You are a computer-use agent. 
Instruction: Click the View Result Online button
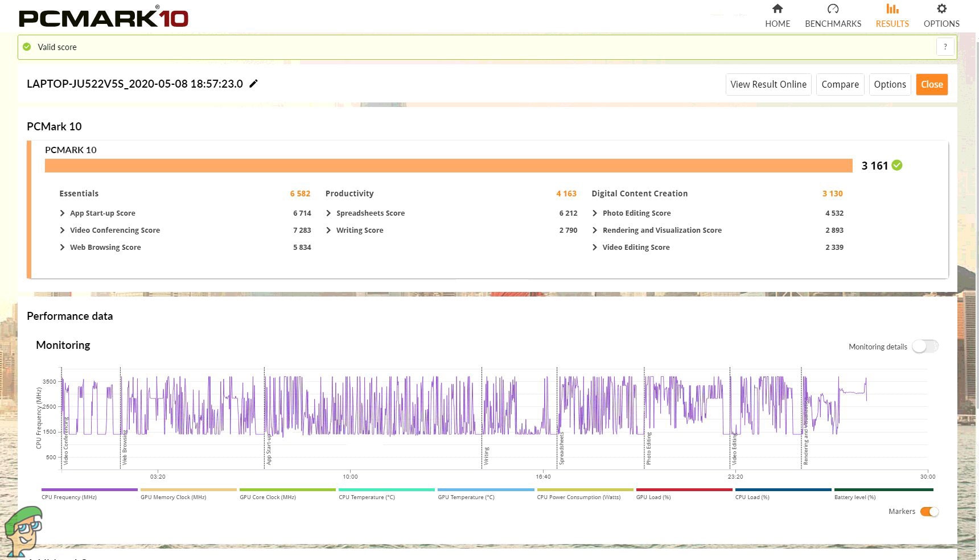point(768,84)
